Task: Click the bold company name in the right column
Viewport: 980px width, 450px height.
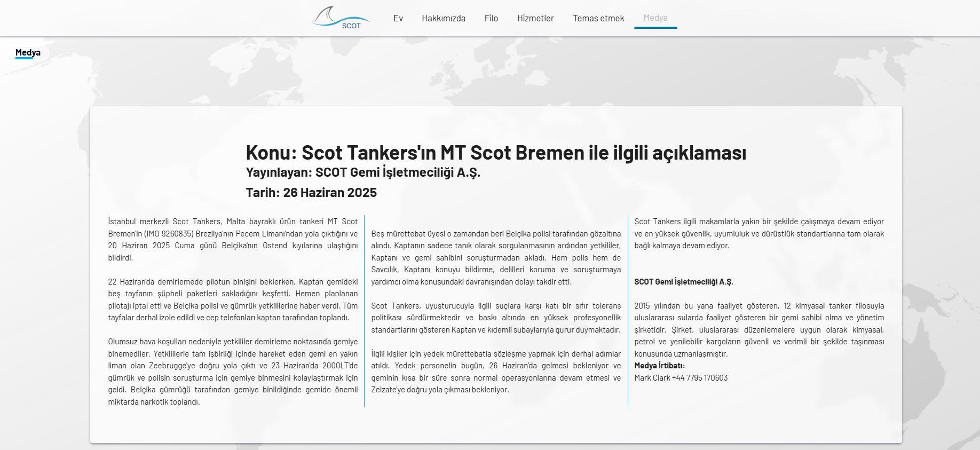Action: coord(683,282)
